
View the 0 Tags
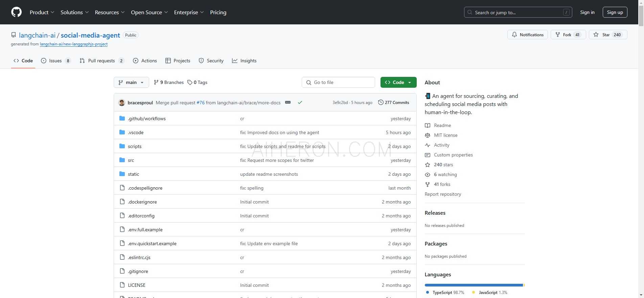click(197, 82)
